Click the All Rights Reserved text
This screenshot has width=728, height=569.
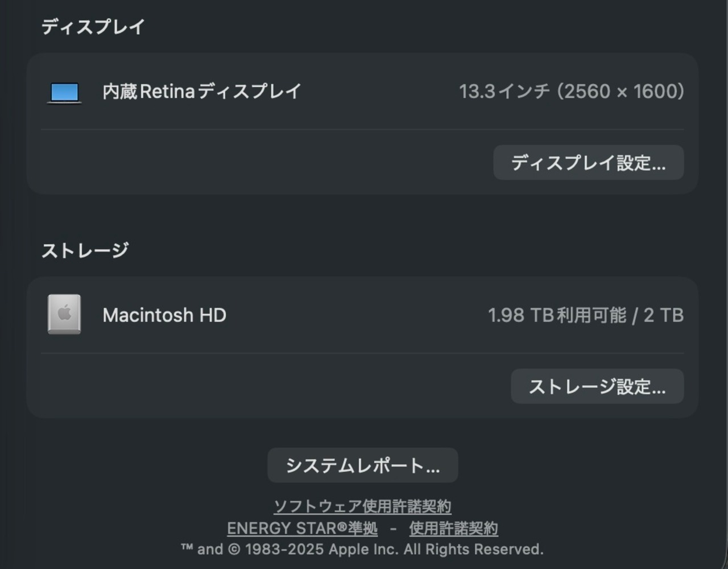pos(474,550)
